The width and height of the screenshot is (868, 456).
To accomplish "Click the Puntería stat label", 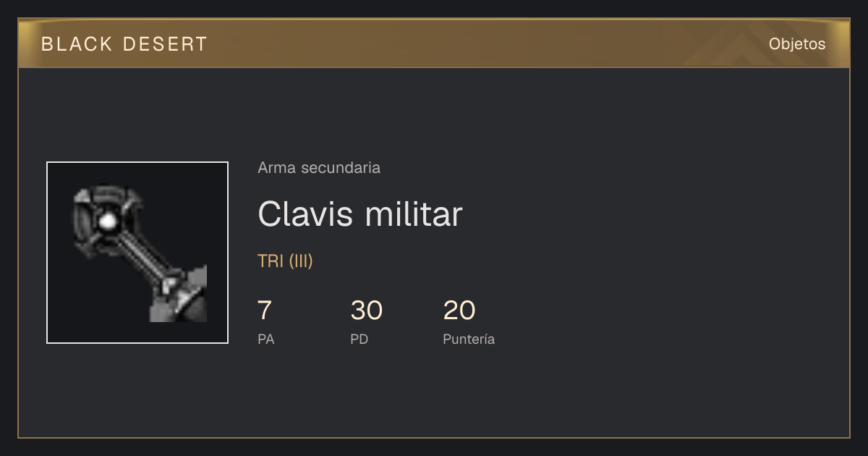I will pyautogui.click(x=469, y=339).
